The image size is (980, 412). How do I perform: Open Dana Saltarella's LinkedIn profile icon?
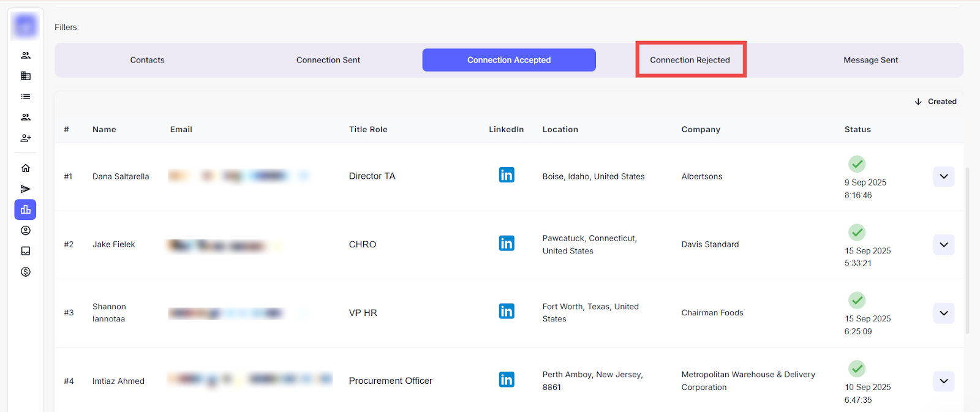tap(506, 175)
